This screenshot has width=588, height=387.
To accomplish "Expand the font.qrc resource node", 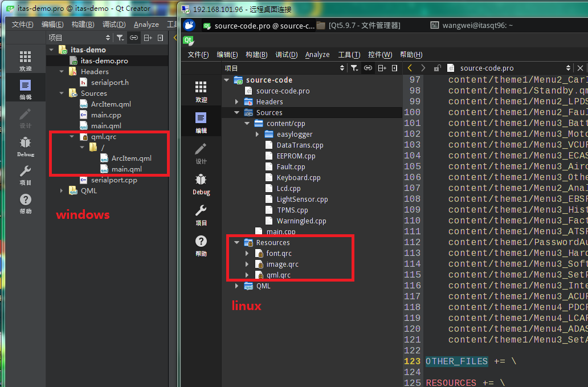I will click(247, 254).
